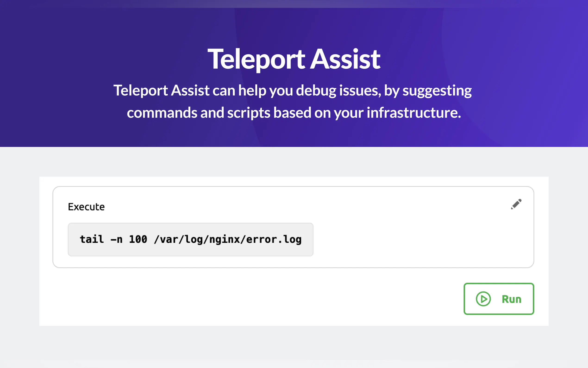Click the pencil edit icon
The image size is (588, 368).
point(516,204)
